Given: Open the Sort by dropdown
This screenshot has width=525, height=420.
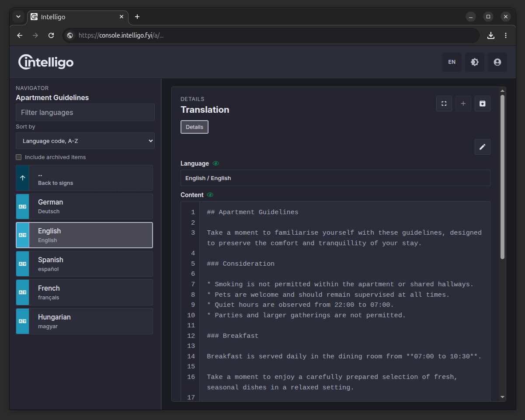Looking at the screenshot, I should [85, 141].
